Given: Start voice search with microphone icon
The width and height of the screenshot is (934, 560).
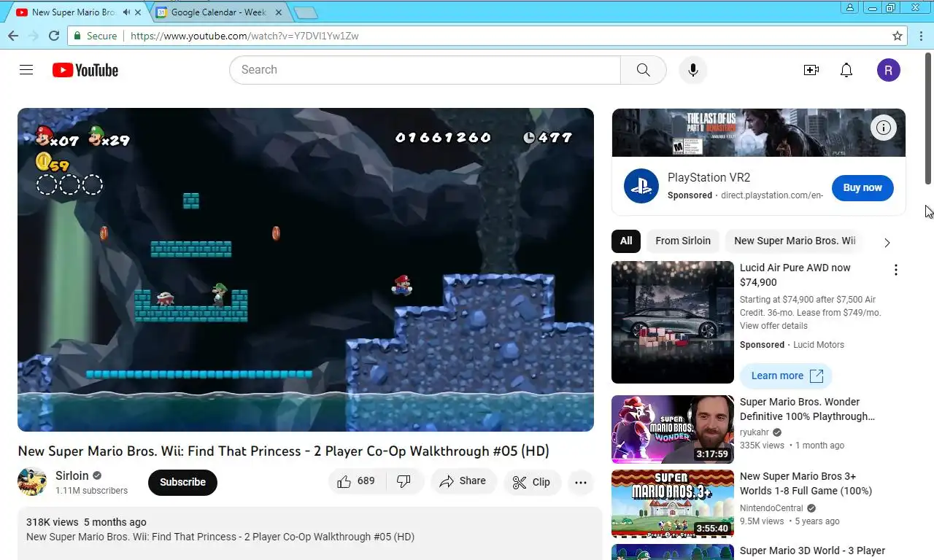Looking at the screenshot, I should click(x=693, y=70).
